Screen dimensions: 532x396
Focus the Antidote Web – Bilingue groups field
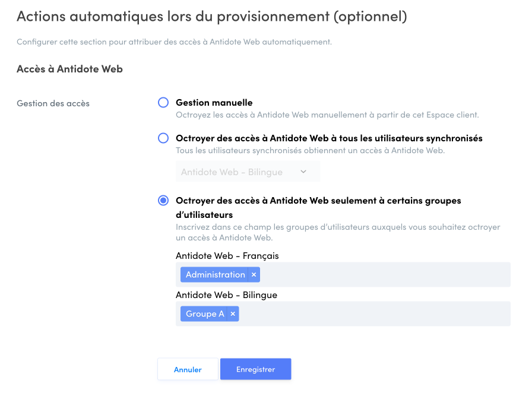343,314
